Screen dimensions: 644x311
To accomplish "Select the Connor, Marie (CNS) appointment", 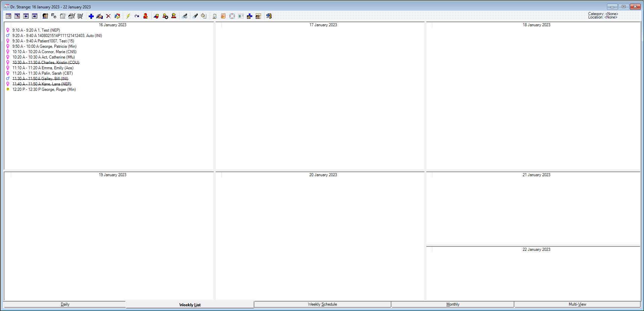I will click(x=44, y=52).
